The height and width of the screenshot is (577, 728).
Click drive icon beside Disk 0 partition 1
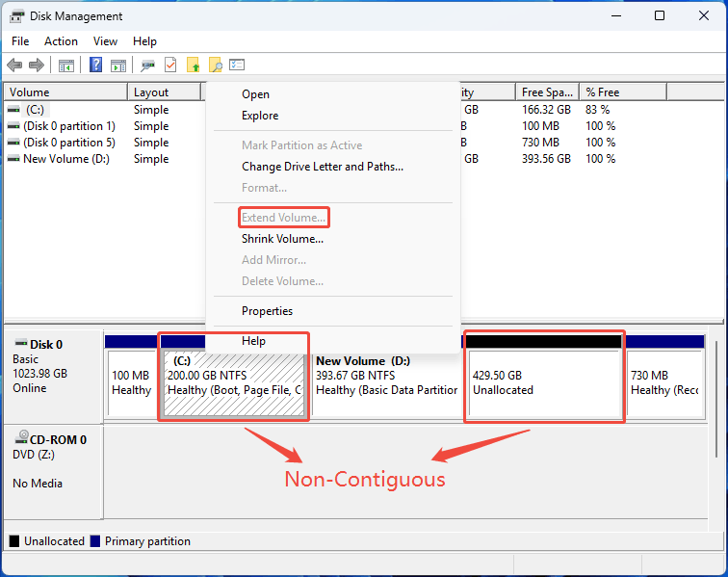click(x=13, y=126)
